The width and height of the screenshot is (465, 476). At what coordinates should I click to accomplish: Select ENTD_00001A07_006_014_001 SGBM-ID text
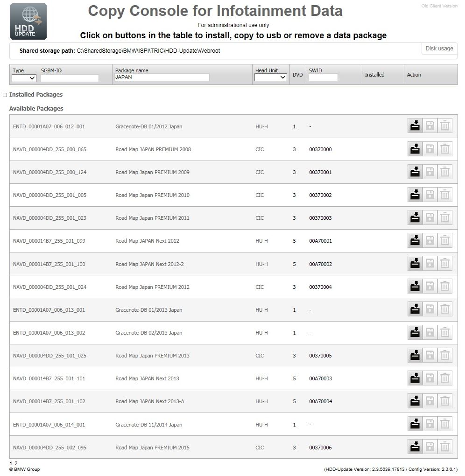[x=49, y=425]
